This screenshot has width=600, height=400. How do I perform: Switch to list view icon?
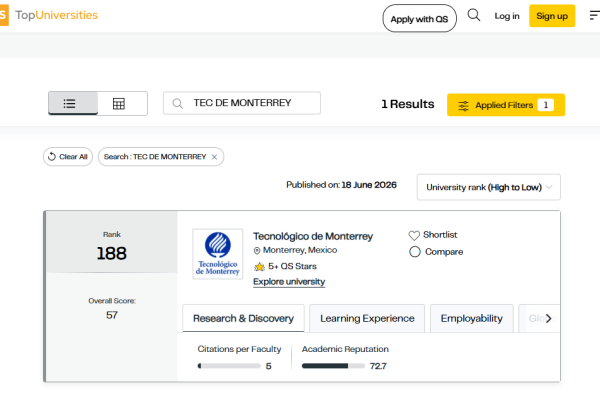pos(69,103)
